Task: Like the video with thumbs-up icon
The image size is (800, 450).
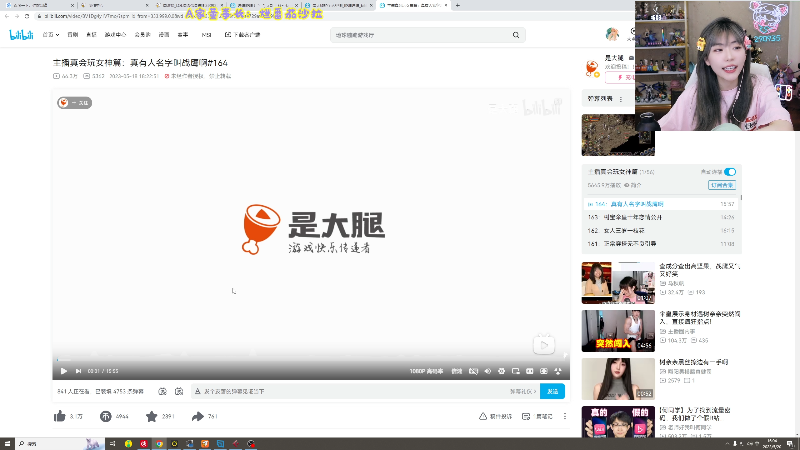Action: [x=60, y=416]
